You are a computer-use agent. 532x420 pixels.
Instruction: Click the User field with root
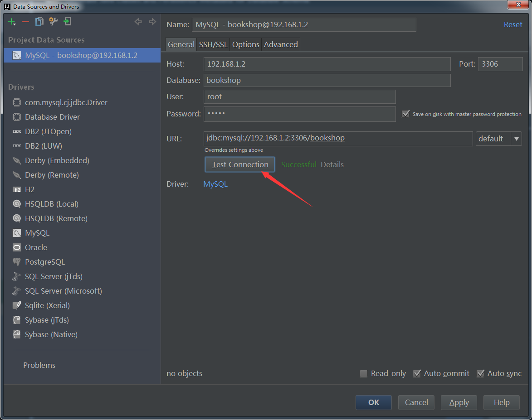[300, 97]
